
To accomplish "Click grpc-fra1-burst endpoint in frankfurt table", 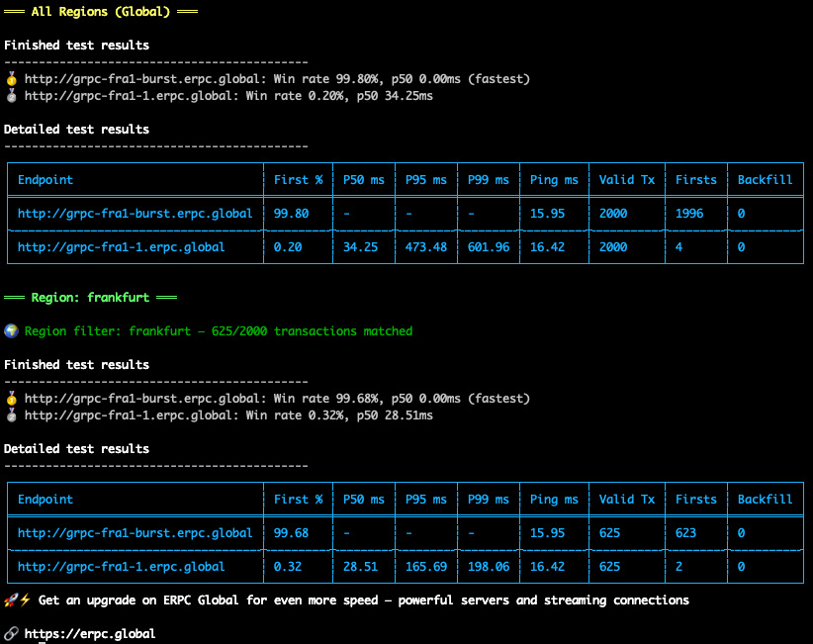I will point(135,533).
